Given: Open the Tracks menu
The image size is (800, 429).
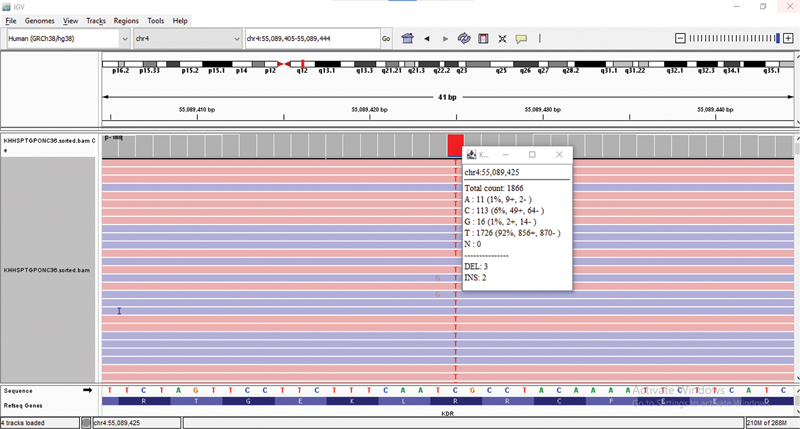Looking at the screenshot, I should tap(96, 20).
